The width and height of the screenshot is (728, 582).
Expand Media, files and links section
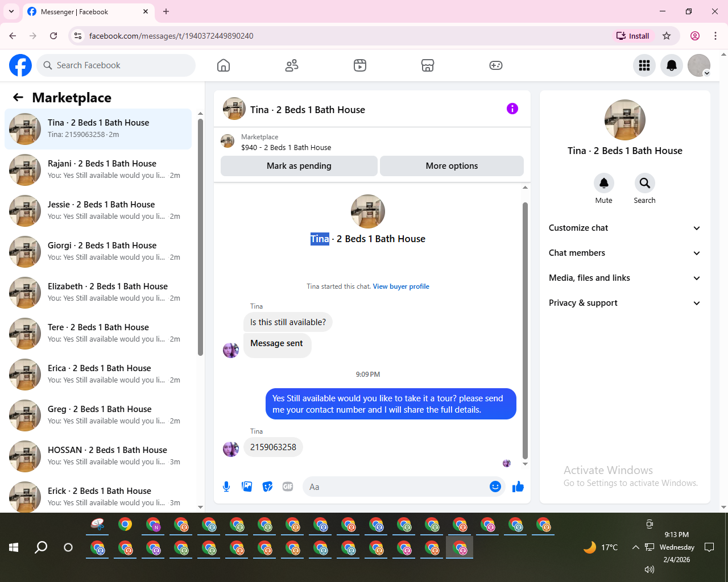624,278
